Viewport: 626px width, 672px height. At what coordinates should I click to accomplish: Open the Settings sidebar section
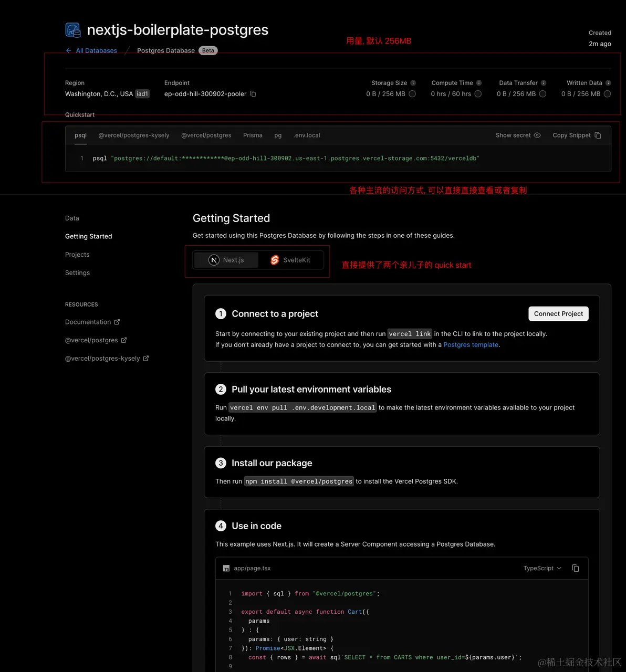pos(78,273)
